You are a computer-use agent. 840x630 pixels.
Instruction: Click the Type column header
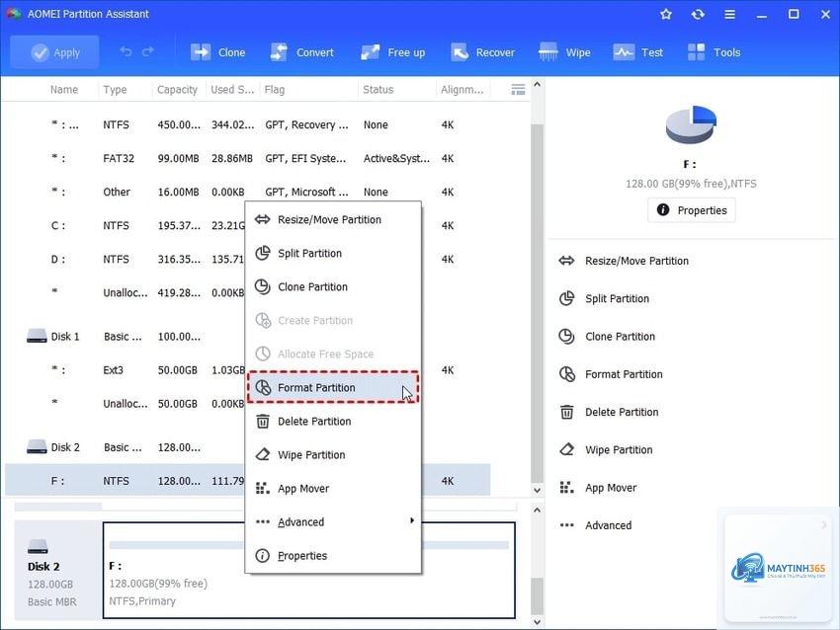tap(116, 90)
